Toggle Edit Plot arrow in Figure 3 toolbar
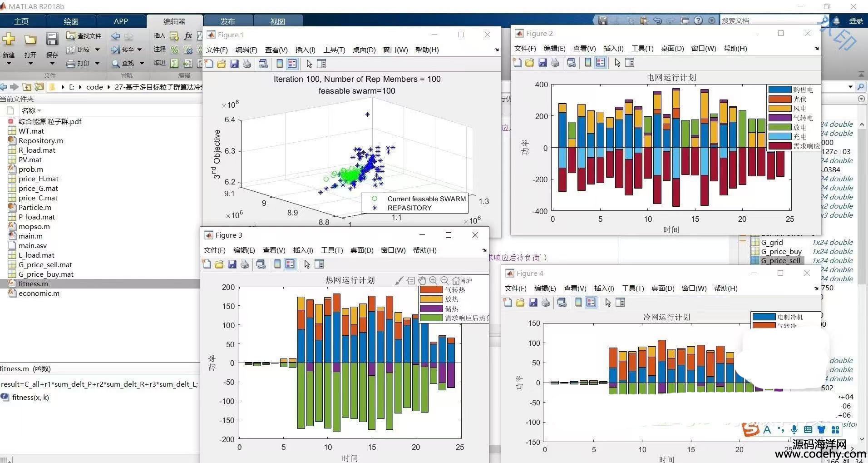868x463 pixels. click(x=307, y=264)
